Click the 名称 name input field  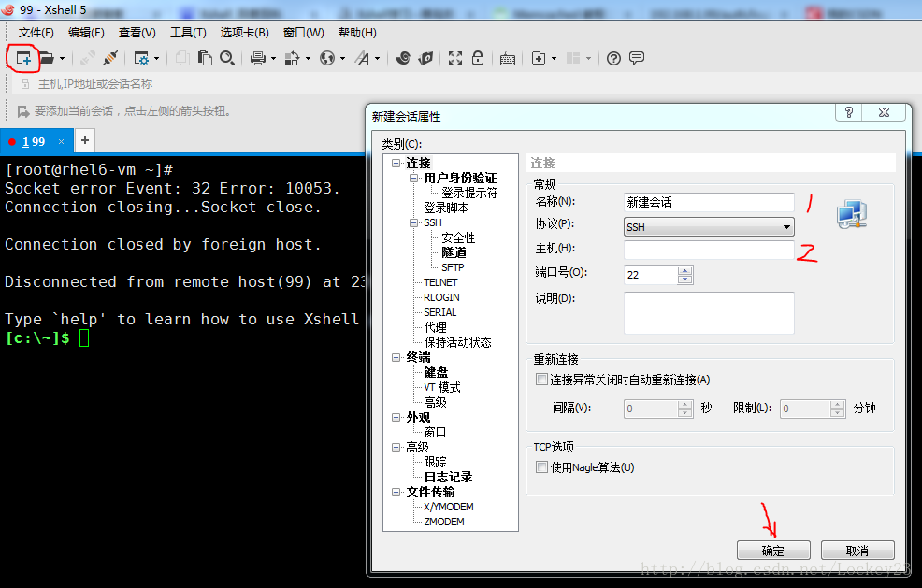709,202
